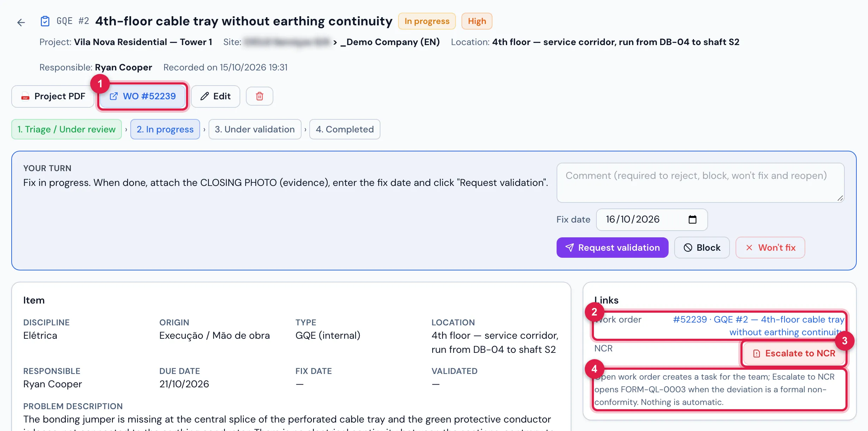The width and height of the screenshot is (868, 431).
Task: Escalate to NCR
Action: coord(794,354)
